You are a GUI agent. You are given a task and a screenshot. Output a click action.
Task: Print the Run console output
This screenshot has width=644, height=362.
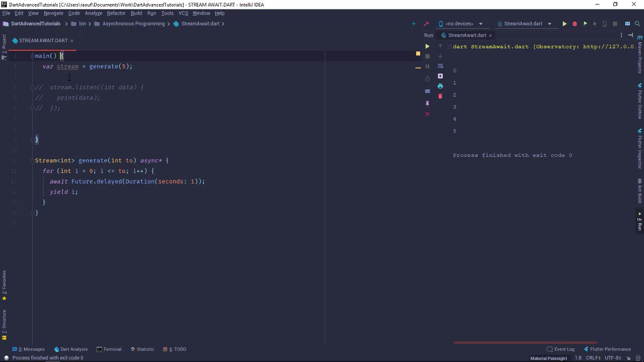point(440,86)
